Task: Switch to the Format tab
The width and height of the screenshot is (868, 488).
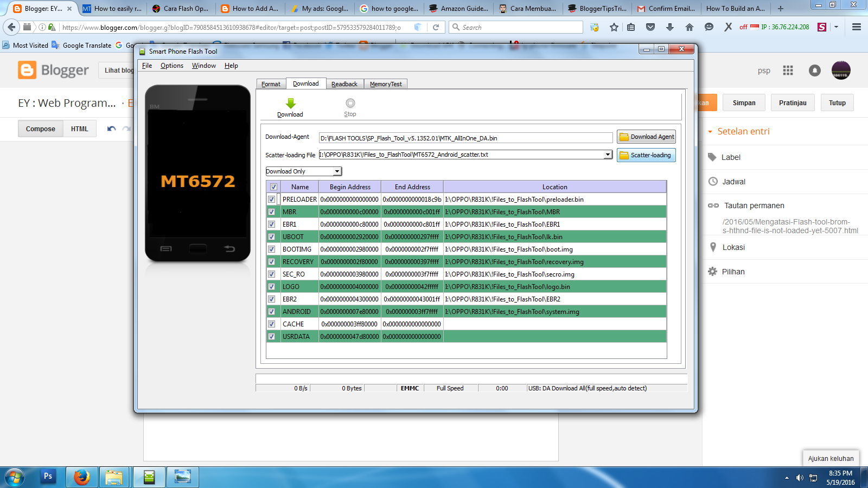Action: click(x=271, y=84)
